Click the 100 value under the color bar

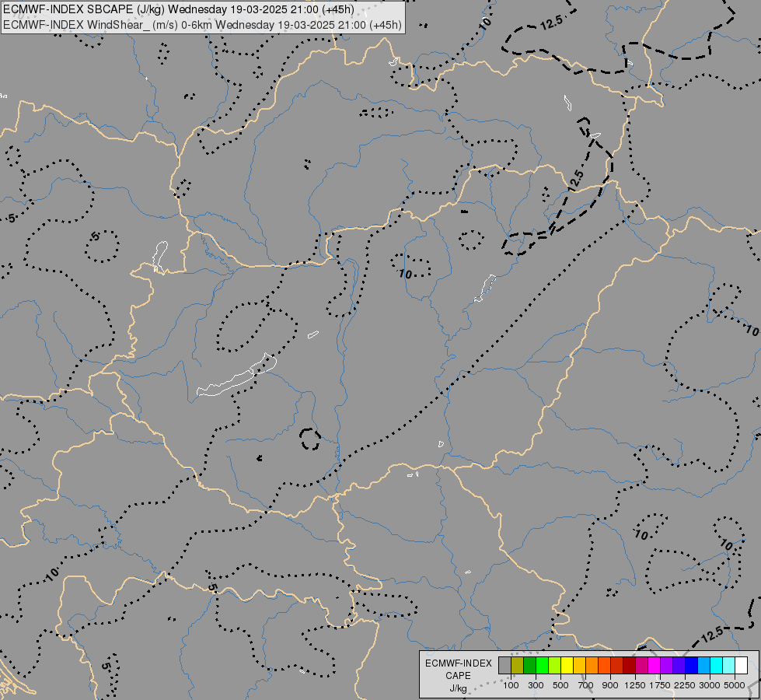(x=511, y=685)
